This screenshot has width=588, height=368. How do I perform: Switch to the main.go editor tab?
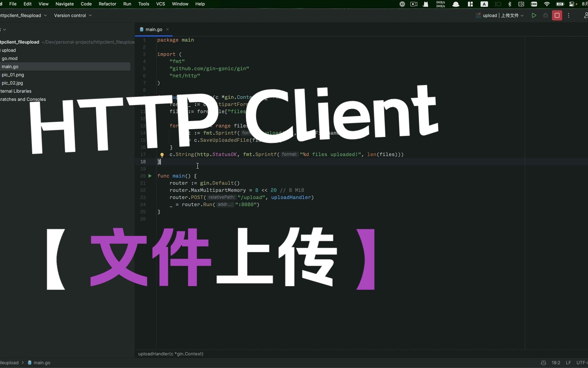(153, 29)
